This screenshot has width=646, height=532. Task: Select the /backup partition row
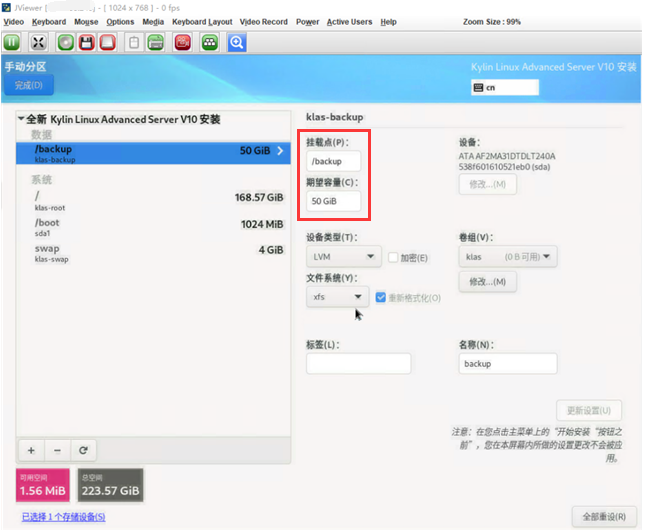153,153
